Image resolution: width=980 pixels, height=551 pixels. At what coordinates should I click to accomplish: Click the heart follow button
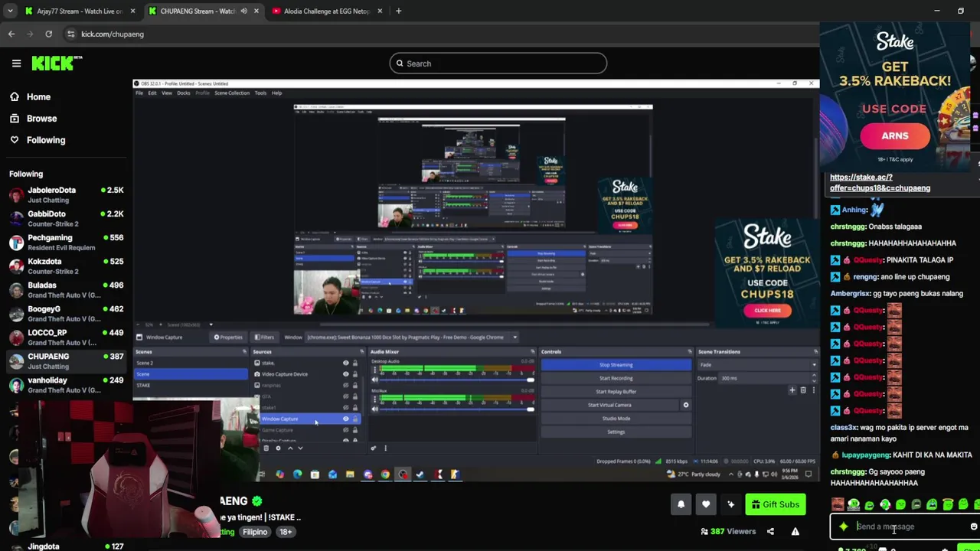(706, 504)
